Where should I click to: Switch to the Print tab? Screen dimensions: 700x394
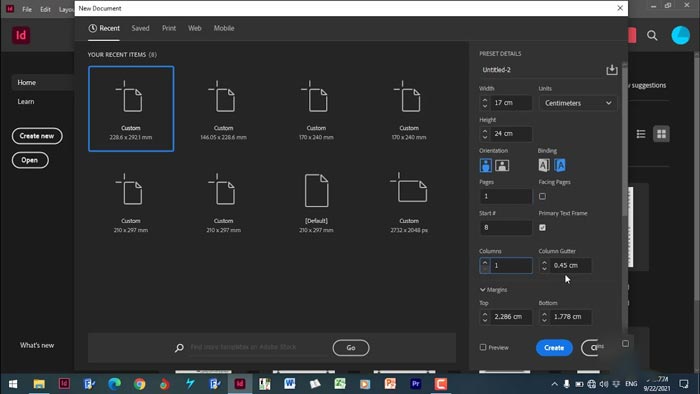click(169, 28)
